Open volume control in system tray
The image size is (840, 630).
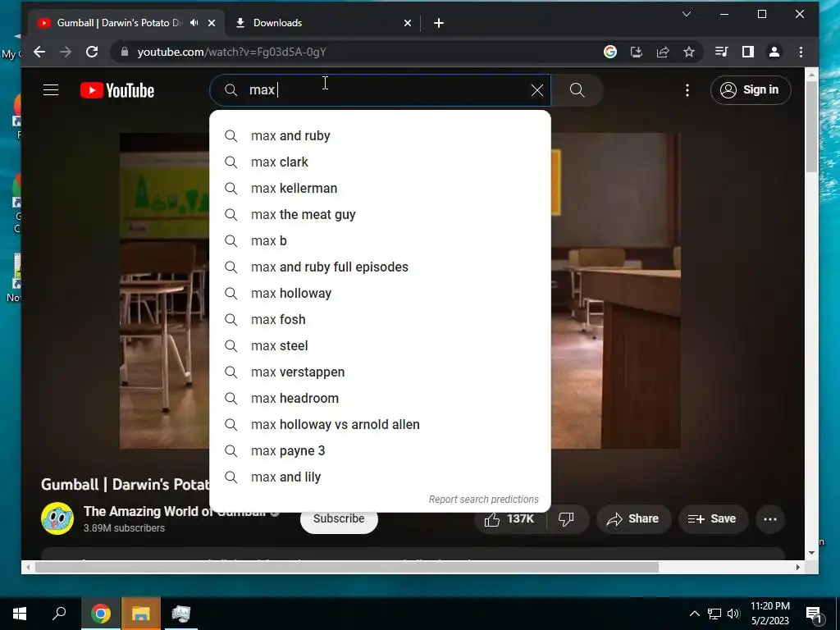coord(733,614)
